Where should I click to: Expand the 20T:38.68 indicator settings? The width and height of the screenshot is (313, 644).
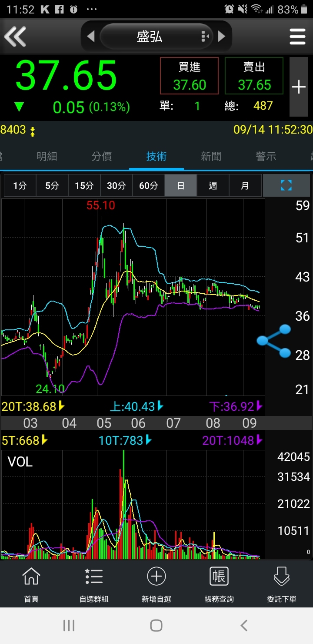coord(33,406)
